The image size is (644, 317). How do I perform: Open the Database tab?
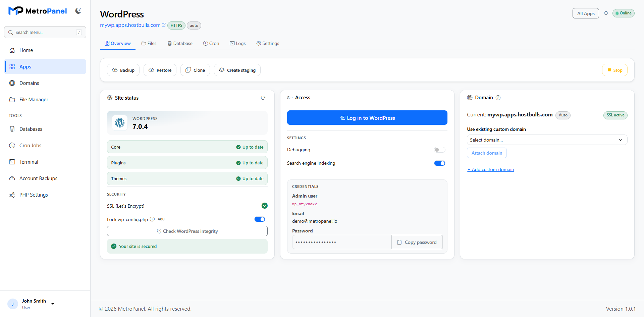(180, 44)
